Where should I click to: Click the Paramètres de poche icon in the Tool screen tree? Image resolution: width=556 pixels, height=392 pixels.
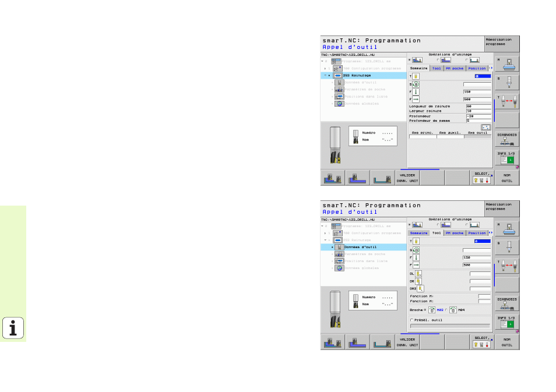[339, 254]
